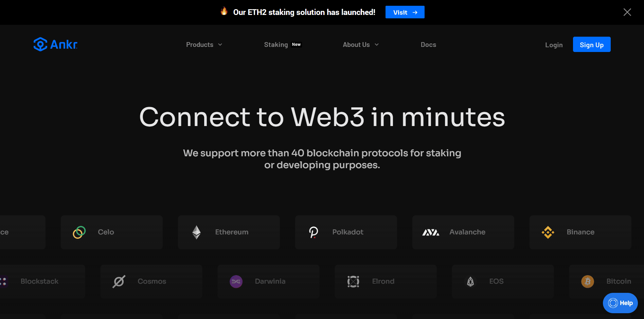This screenshot has height=319, width=644.
Task: Click the Ankr logo icon
Action: pyautogui.click(x=40, y=45)
